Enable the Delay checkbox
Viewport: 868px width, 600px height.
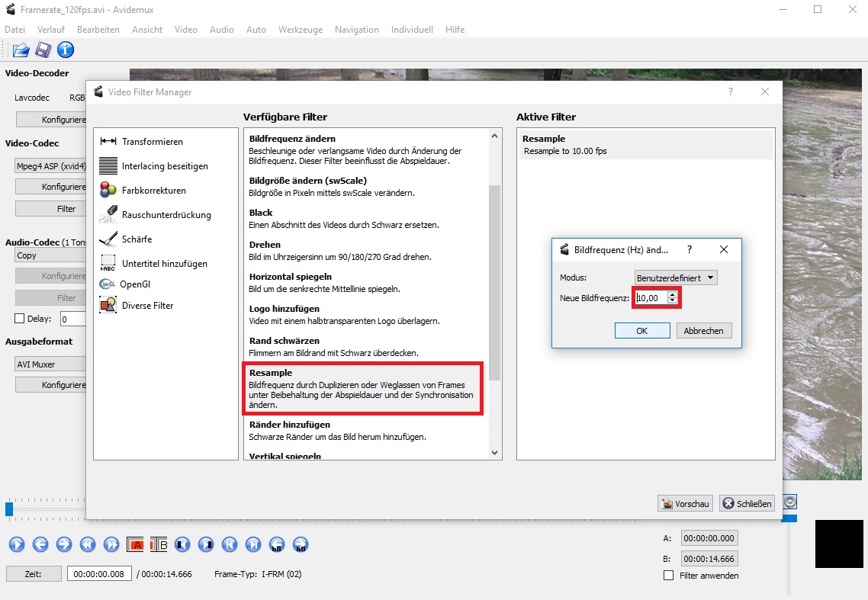point(20,319)
